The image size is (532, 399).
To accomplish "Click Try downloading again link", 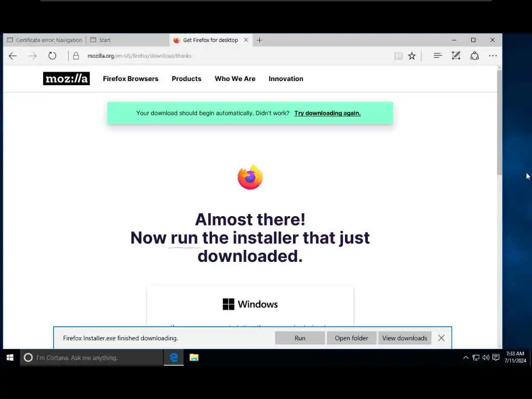I will (x=327, y=113).
